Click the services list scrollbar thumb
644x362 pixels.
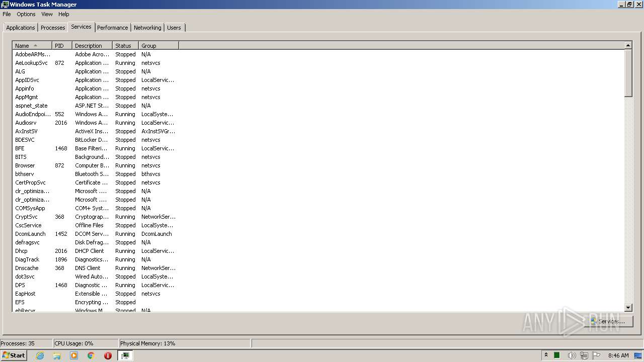pos(628,73)
